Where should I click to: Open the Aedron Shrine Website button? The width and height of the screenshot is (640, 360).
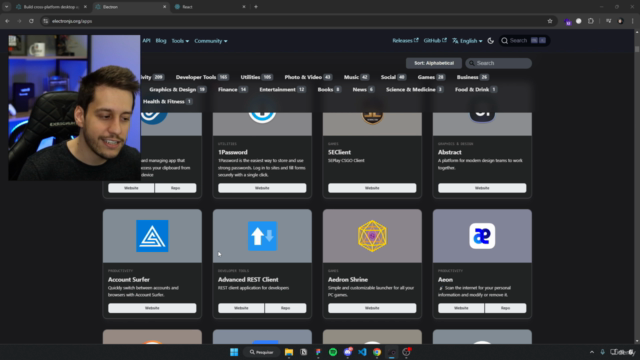pos(372,308)
